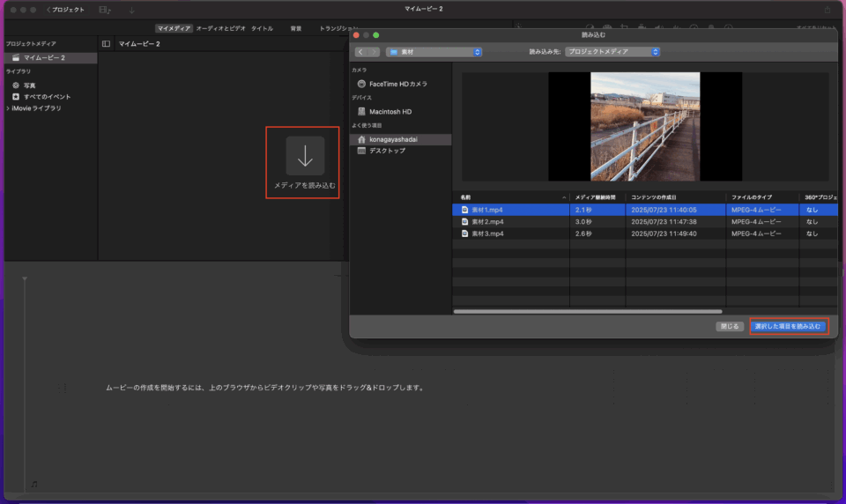Switch to the マイメディア tab
This screenshot has height=504, width=846.
tap(174, 28)
